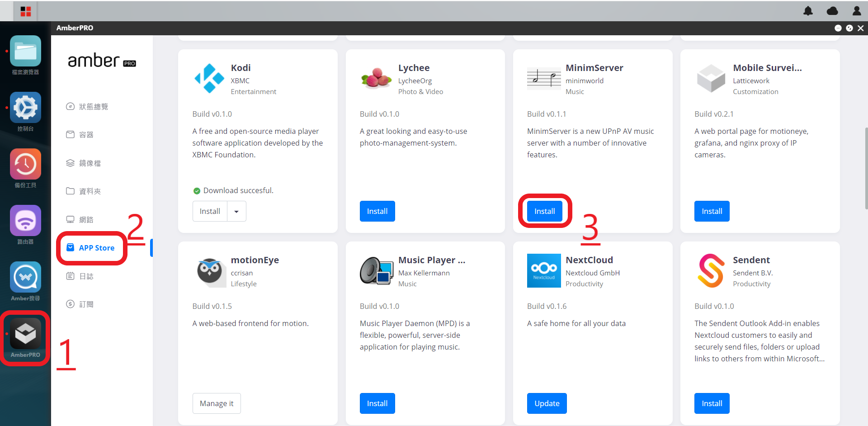Click the Kodi app title

[x=241, y=68]
